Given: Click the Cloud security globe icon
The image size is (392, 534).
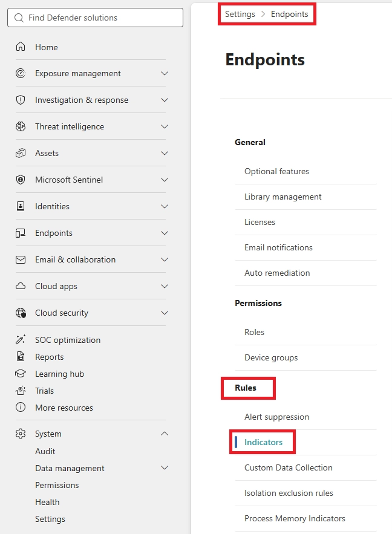Looking at the screenshot, I should 21,313.
